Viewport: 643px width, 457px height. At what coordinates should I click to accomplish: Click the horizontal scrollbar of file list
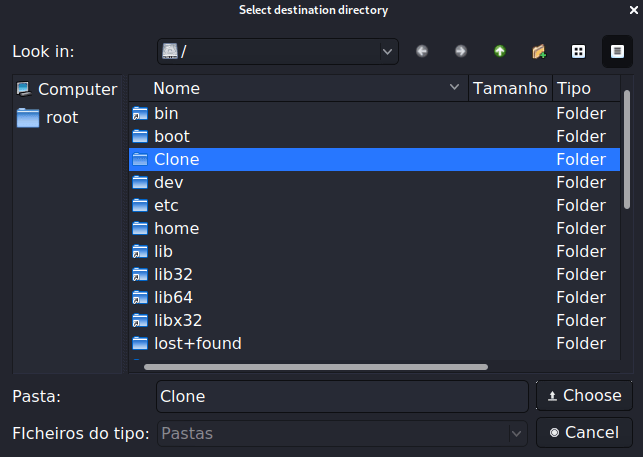(x=316, y=367)
